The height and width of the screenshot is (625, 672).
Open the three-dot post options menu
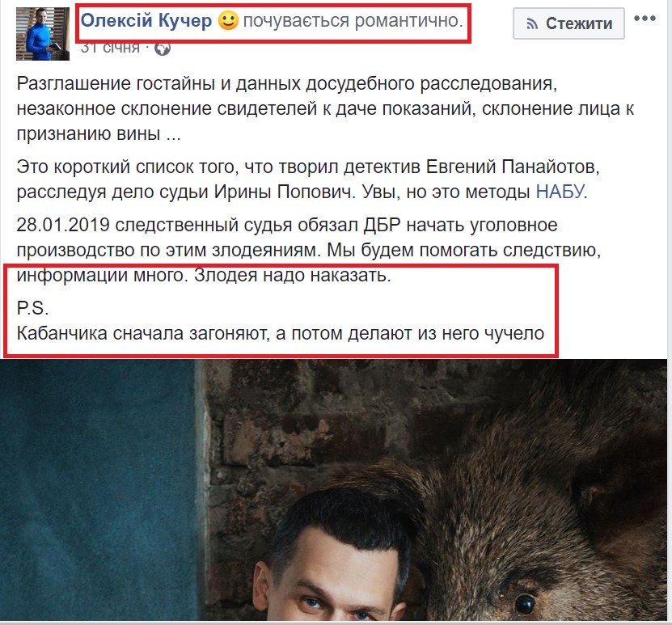pyautogui.click(x=645, y=19)
